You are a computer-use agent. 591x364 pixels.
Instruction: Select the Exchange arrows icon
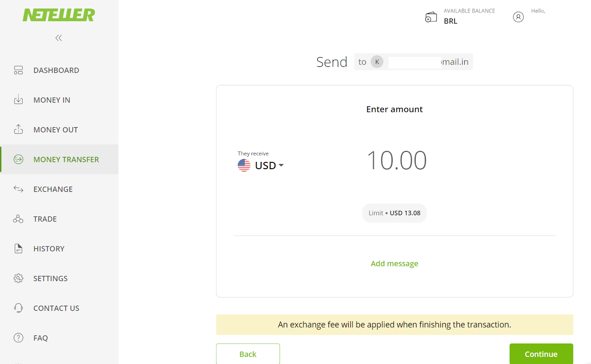pyautogui.click(x=18, y=189)
